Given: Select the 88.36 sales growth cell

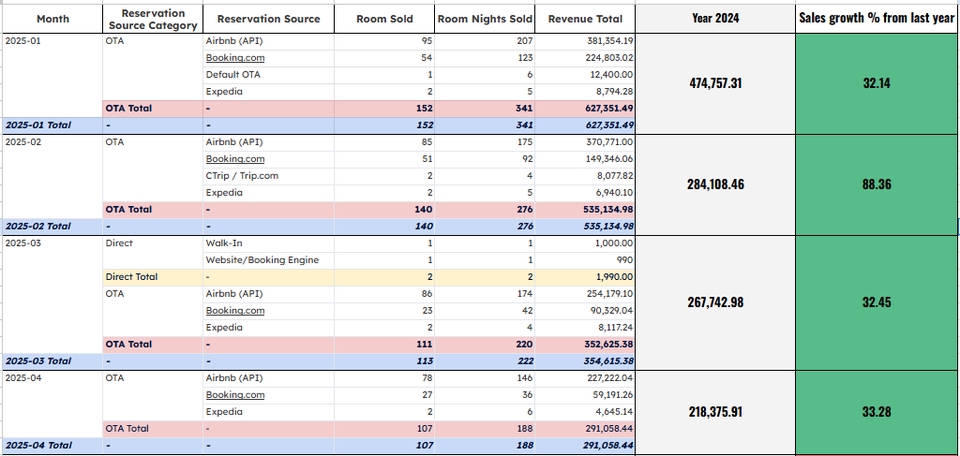Looking at the screenshot, I should coord(876,184).
